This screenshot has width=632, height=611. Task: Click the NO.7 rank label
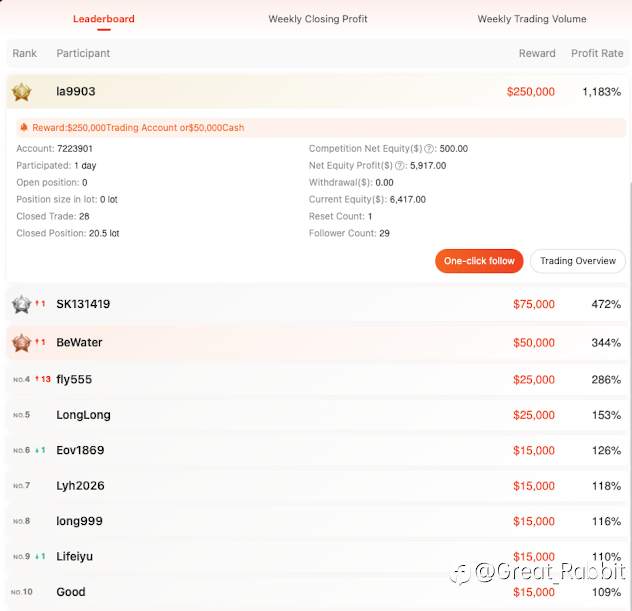tap(21, 486)
